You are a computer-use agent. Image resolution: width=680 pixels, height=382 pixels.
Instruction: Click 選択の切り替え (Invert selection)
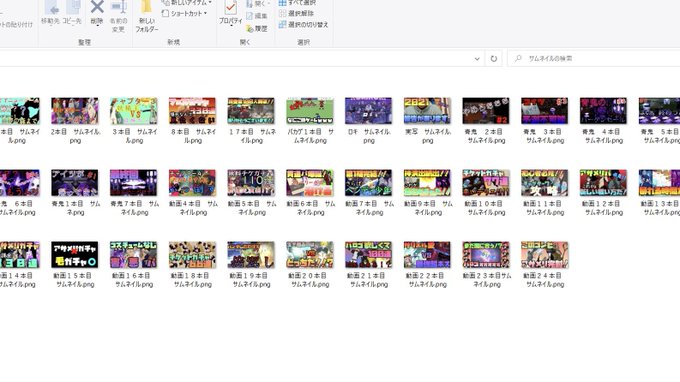tap(304, 25)
